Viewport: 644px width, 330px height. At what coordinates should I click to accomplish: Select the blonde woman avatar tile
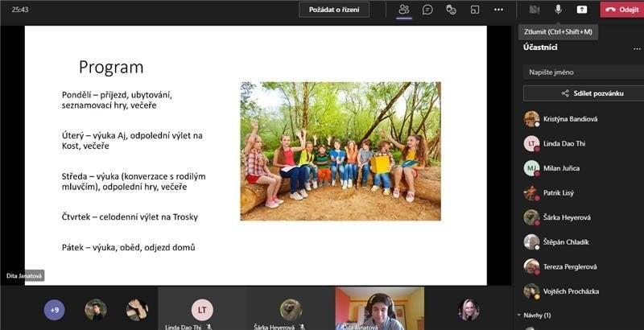[x=469, y=310]
